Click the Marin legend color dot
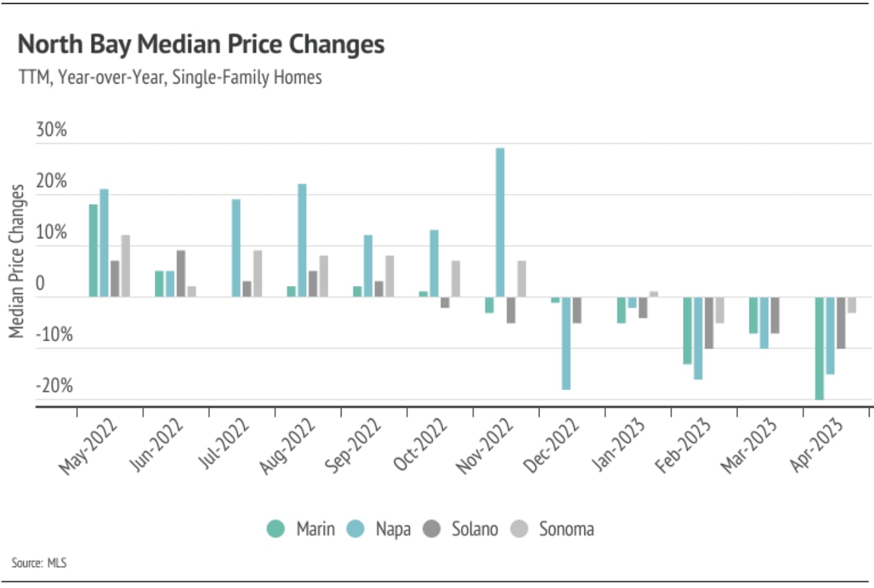The height and width of the screenshot is (588, 874). (x=276, y=529)
